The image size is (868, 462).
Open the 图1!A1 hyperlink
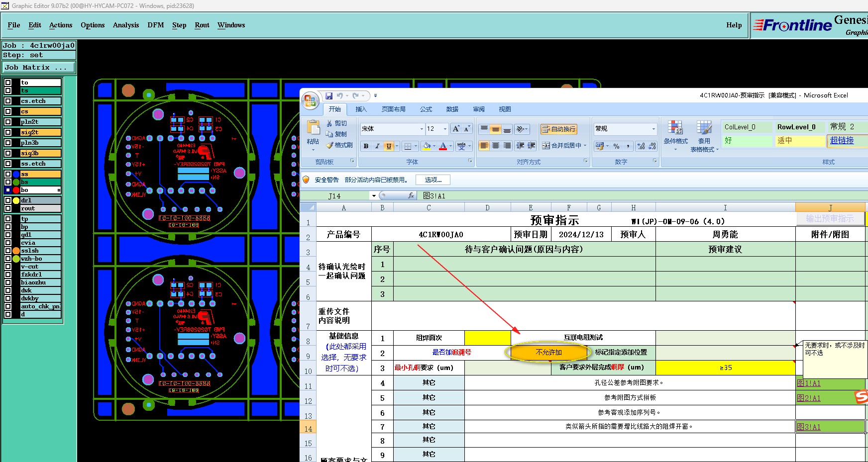(809, 383)
